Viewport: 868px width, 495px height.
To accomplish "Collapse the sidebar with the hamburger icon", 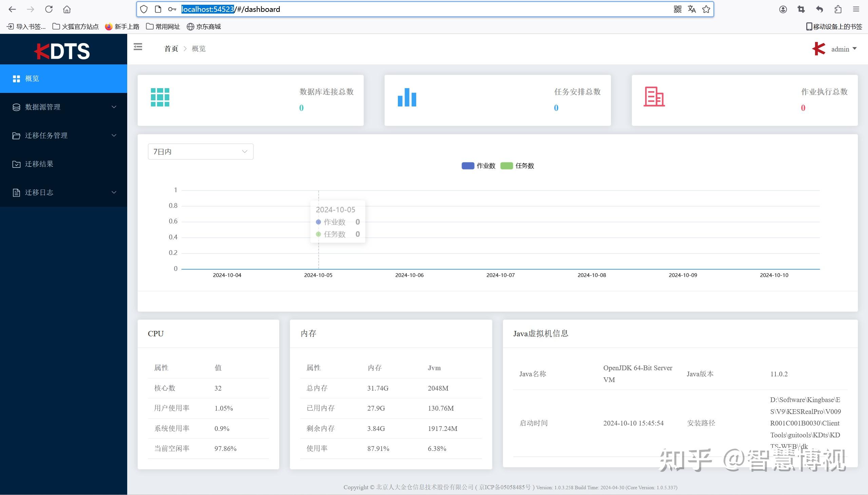I will (x=138, y=47).
